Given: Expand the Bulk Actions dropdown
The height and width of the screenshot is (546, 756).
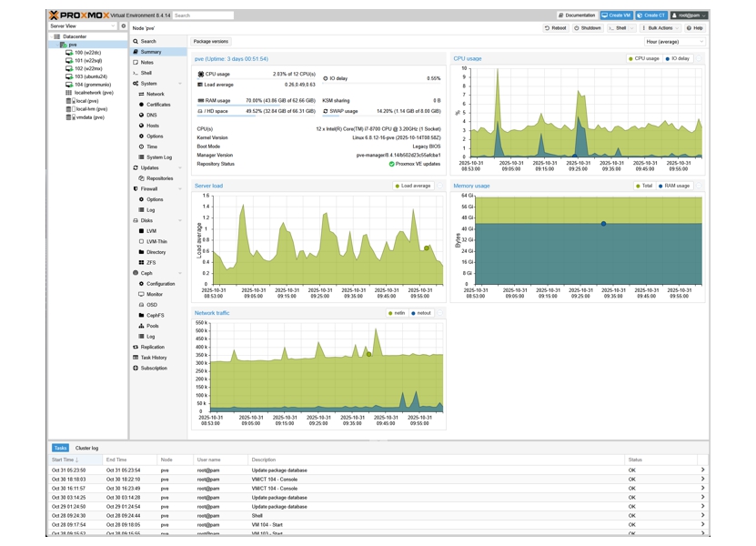Looking at the screenshot, I should click(x=660, y=28).
